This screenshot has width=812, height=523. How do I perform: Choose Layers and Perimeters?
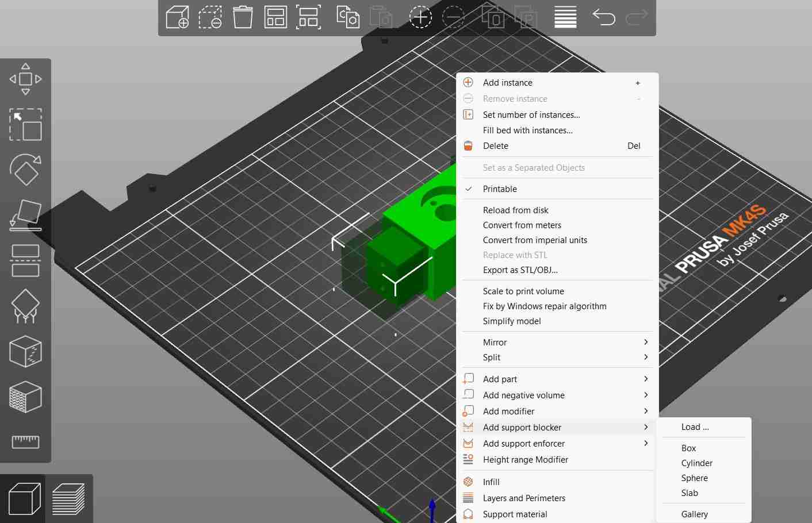click(x=558, y=498)
